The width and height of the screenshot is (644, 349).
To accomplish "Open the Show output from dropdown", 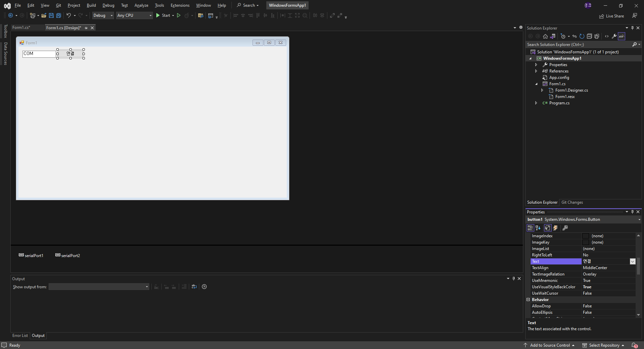I will (x=99, y=287).
